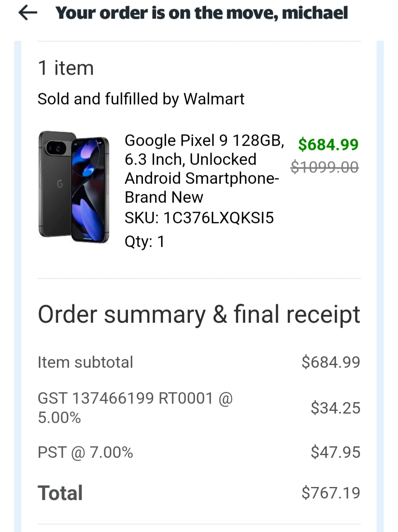This screenshot has height=532, width=398.
Task: Tap the item subtotal amount $684.99
Action: click(x=330, y=362)
